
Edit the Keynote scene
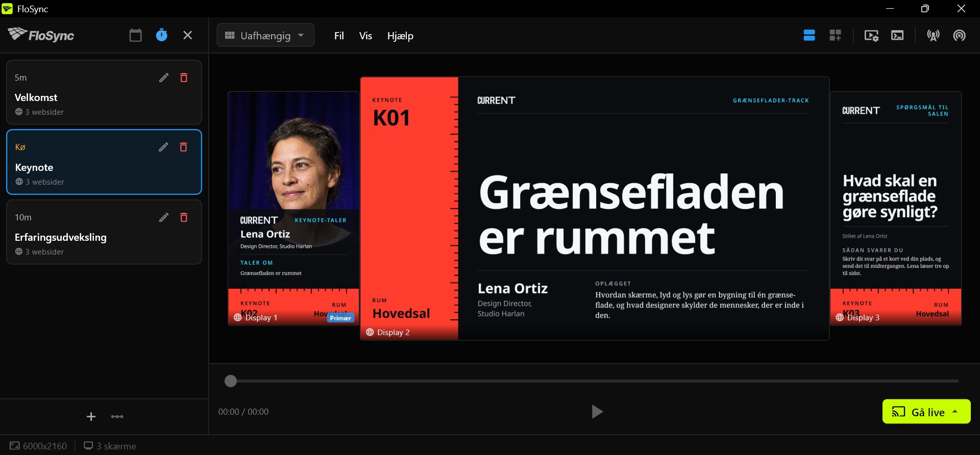coord(163,147)
